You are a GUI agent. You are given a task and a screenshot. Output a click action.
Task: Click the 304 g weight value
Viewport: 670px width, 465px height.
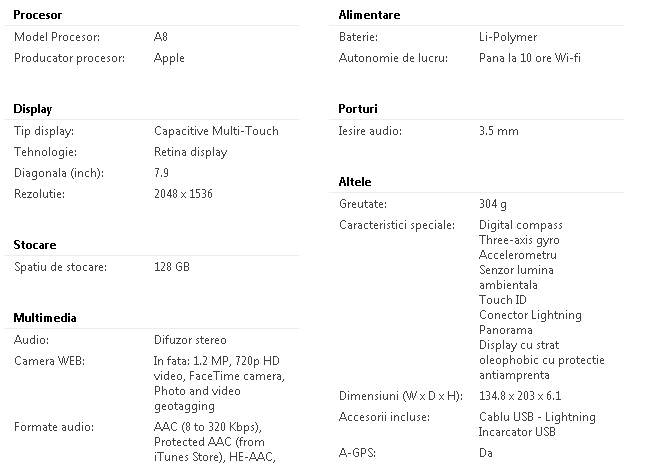click(493, 204)
